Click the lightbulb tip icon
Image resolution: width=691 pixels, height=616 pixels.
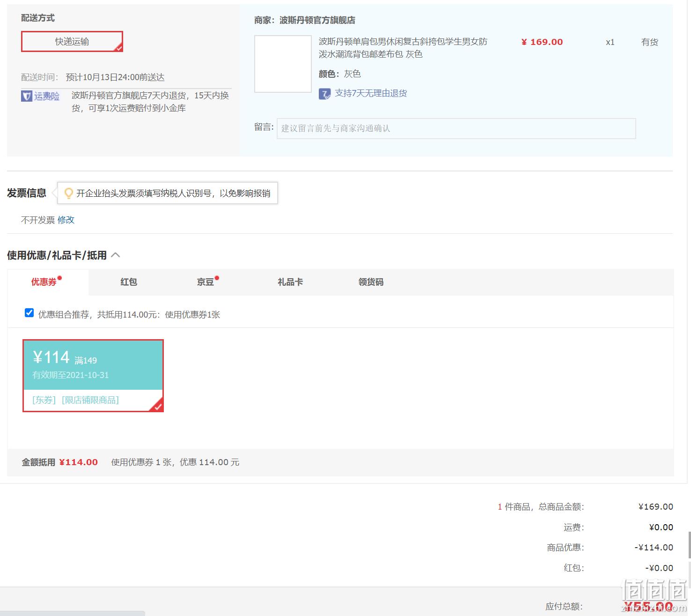pos(68,193)
